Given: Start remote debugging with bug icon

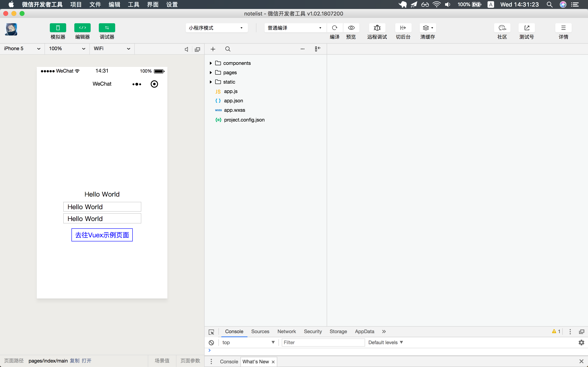Looking at the screenshot, I should point(377,28).
